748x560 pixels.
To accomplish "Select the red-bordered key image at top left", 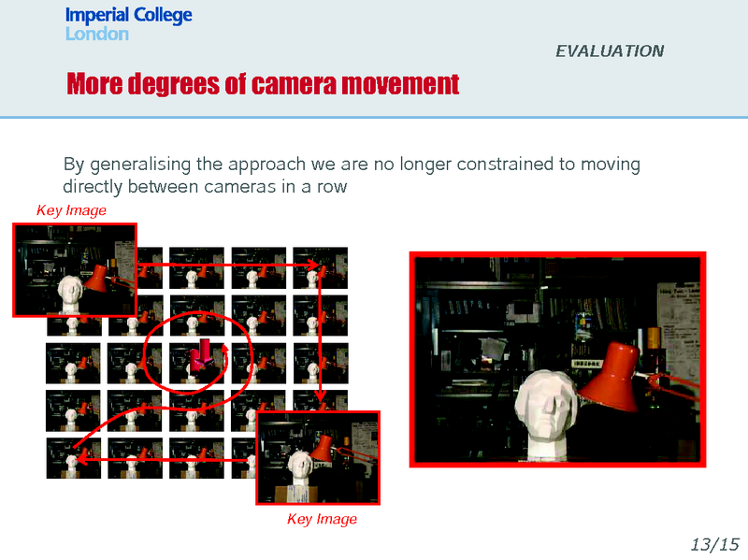I will coord(75,269).
